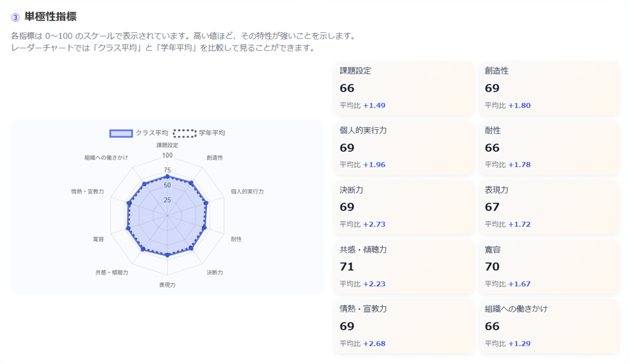Click the score 70 in 寛容 card
The height and width of the screenshot is (364, 630).
(x=492, y=267)
